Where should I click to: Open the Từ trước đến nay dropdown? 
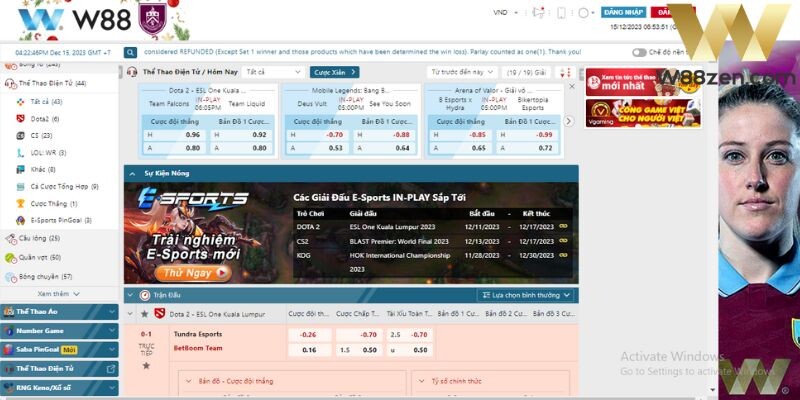462,72
